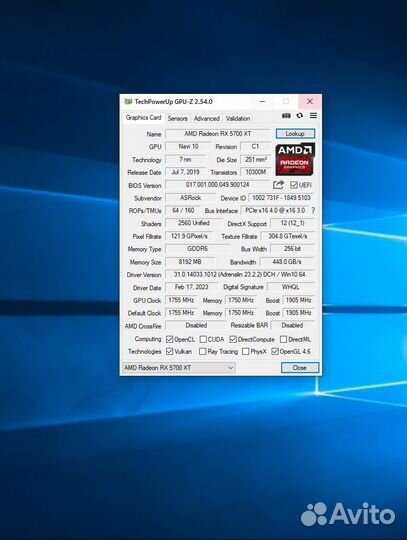Screen dimensions: 407x540
Task: Toggle the OpenGL 4.6 checkbox
Action: tap(275, 351)
